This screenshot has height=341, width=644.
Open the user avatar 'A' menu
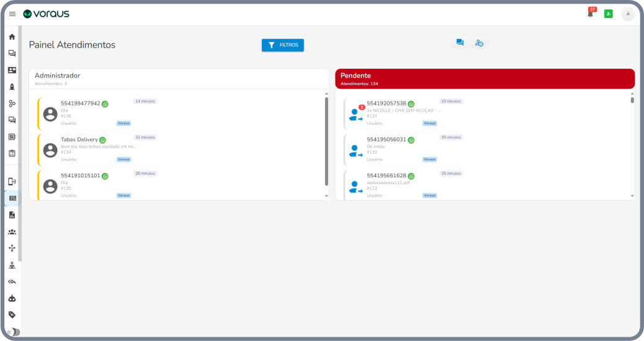[x=627, y=14]
